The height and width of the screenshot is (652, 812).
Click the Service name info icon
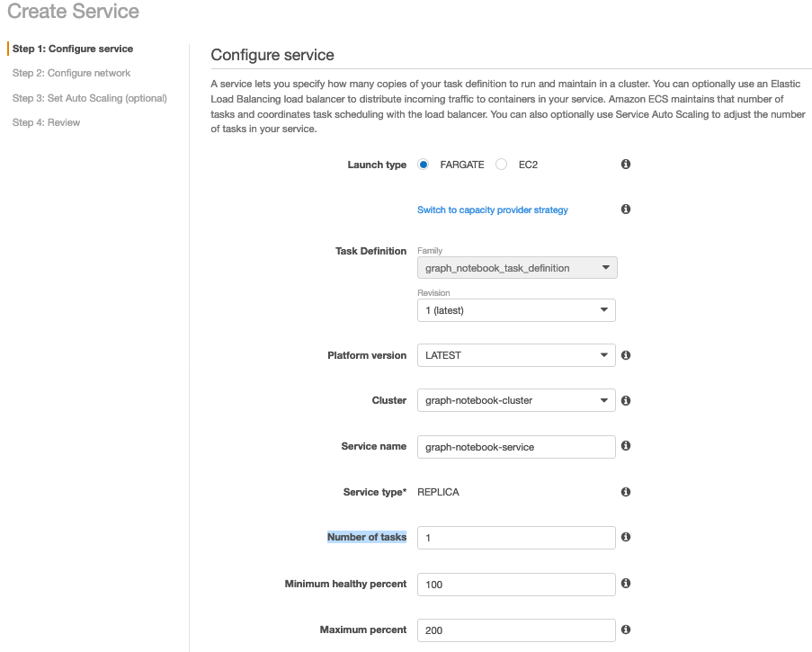click(626, 446)
